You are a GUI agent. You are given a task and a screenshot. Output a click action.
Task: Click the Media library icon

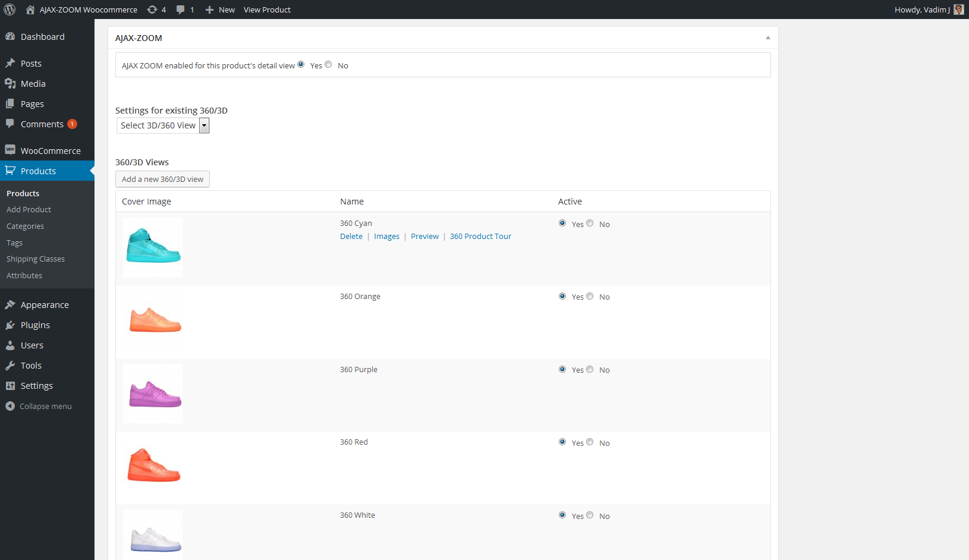10,83
